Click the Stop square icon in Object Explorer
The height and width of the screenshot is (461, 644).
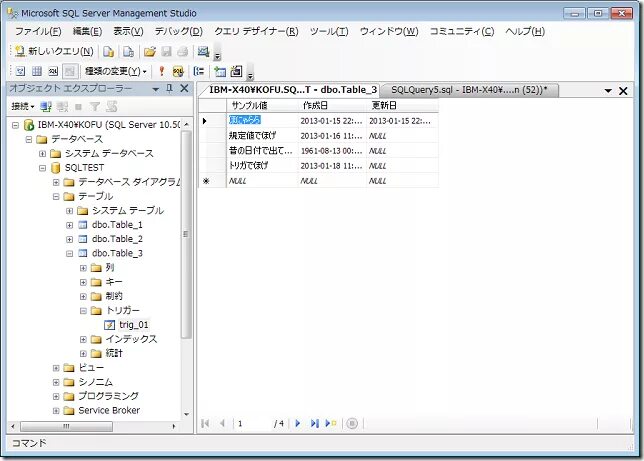pyautogui.click(x=78, y=107)
